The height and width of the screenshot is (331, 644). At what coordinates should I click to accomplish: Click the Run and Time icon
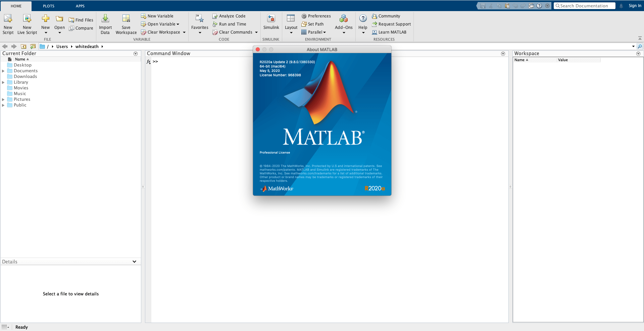(230, 24)
